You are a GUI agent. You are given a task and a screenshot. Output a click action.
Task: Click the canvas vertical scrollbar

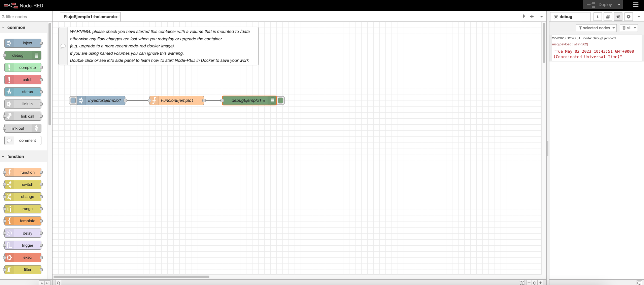544,43
